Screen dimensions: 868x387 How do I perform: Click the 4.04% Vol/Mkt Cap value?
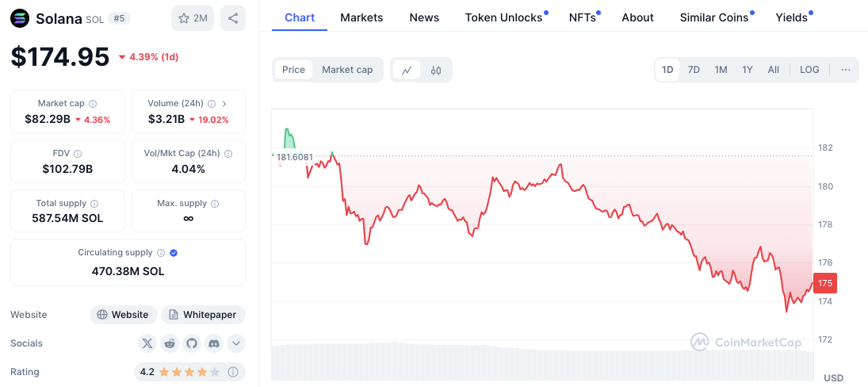click(188, 169)
